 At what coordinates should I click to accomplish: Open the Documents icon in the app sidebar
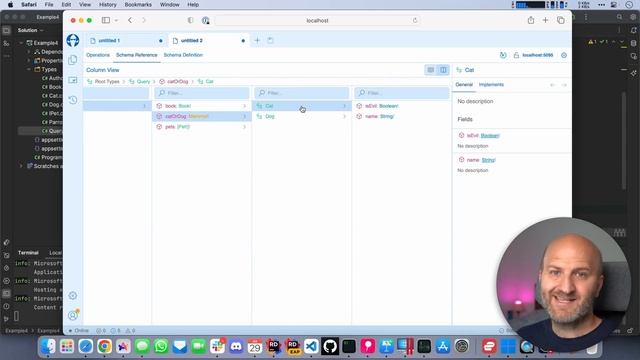point(73,60)
